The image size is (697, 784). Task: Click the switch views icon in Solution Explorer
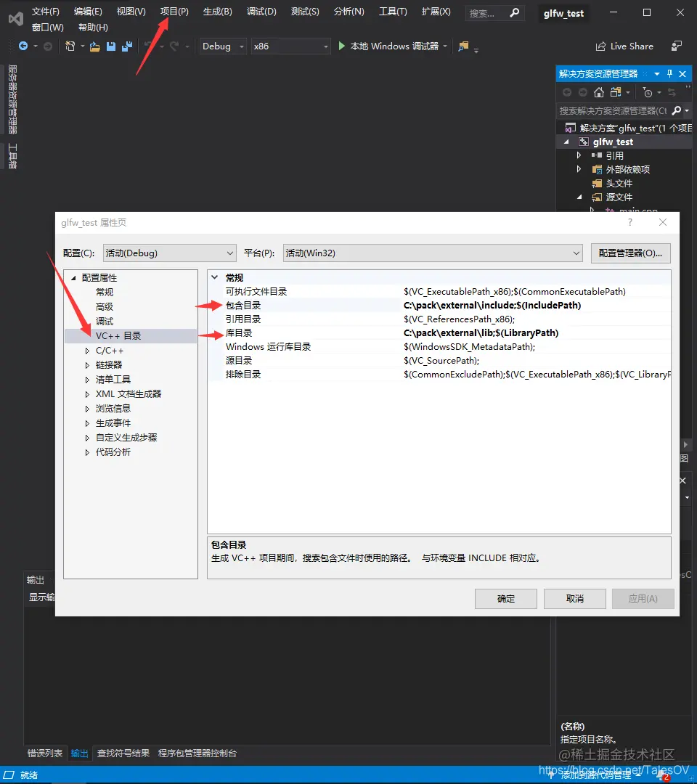616,92
